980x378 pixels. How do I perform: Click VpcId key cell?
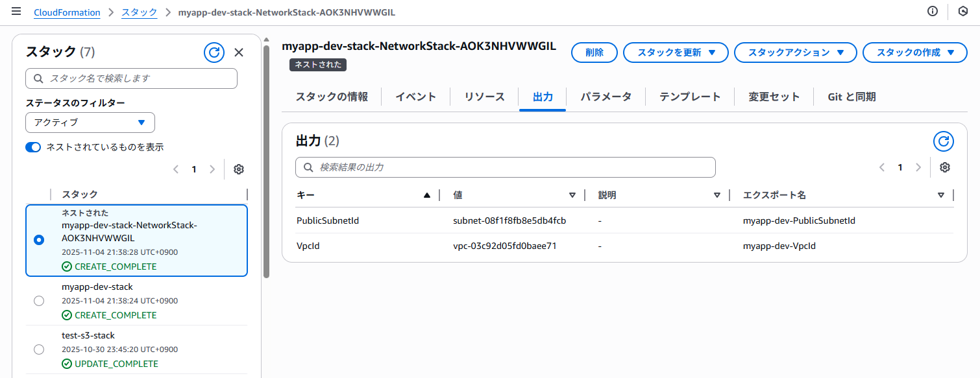(x=308, y=246)
